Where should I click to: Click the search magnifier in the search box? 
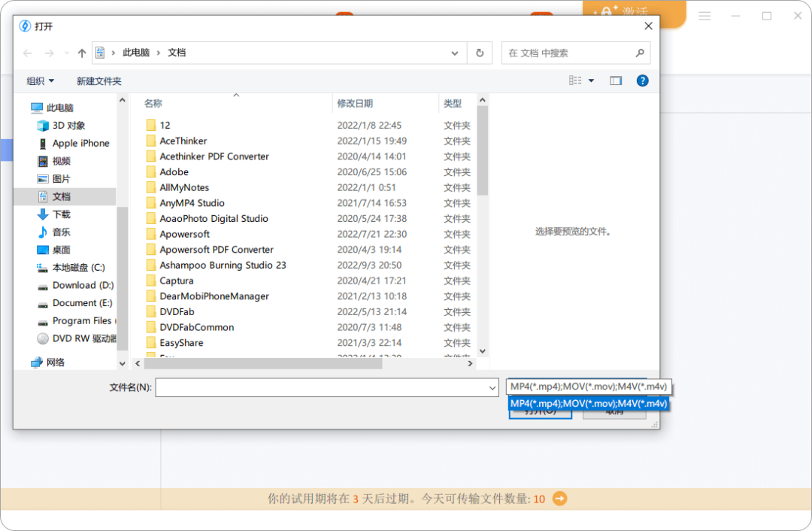pyautogui.click(x=640, y=53)
